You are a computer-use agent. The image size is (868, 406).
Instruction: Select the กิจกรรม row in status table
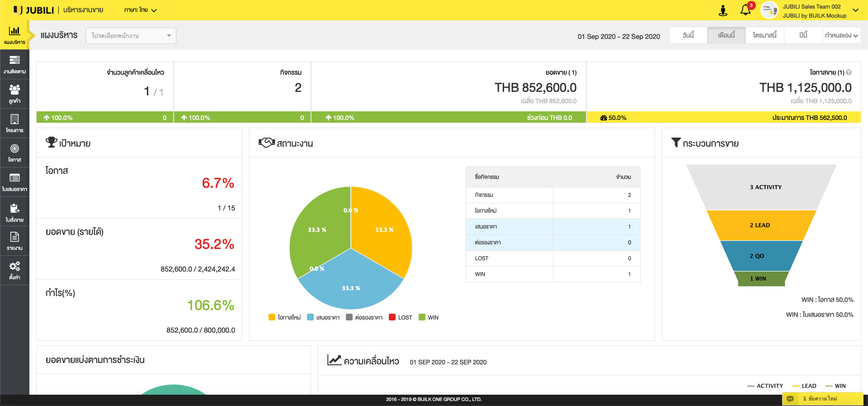pyautogui.click(x=553, y=195)
